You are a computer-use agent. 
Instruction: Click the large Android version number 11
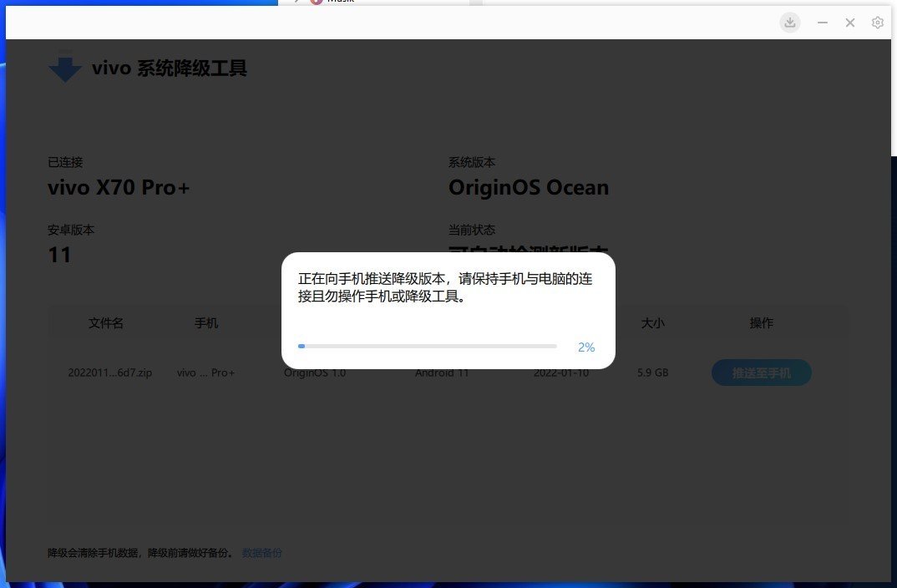click(x=59, y=255)
